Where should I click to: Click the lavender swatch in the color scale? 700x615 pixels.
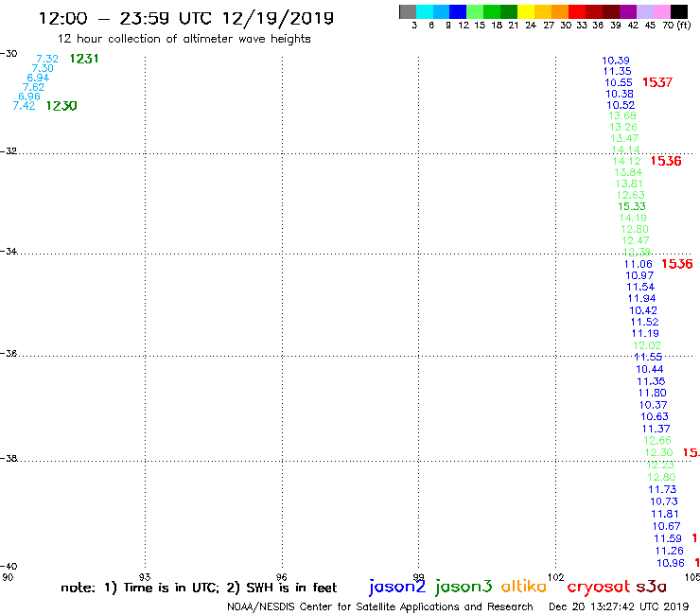(x=644, y=11)
